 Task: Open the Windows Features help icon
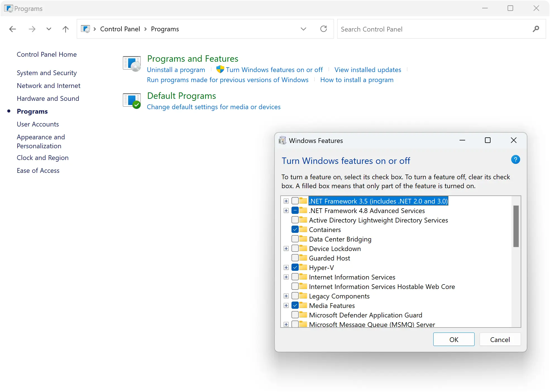[x=515, y=160]
